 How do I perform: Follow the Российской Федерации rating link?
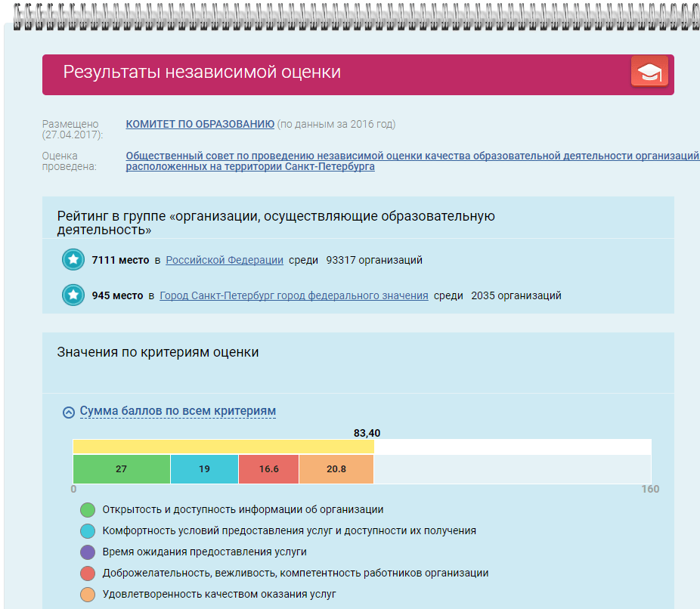[x=225, y=260]
